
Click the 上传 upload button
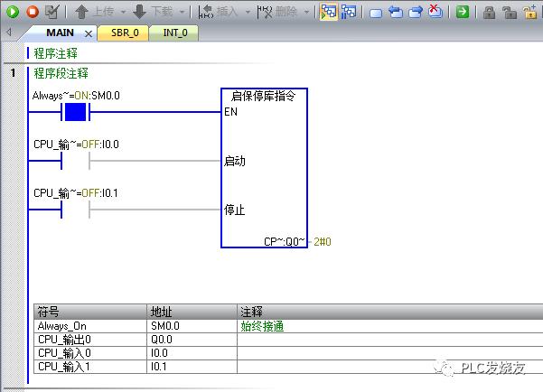(x=94, y=12)
